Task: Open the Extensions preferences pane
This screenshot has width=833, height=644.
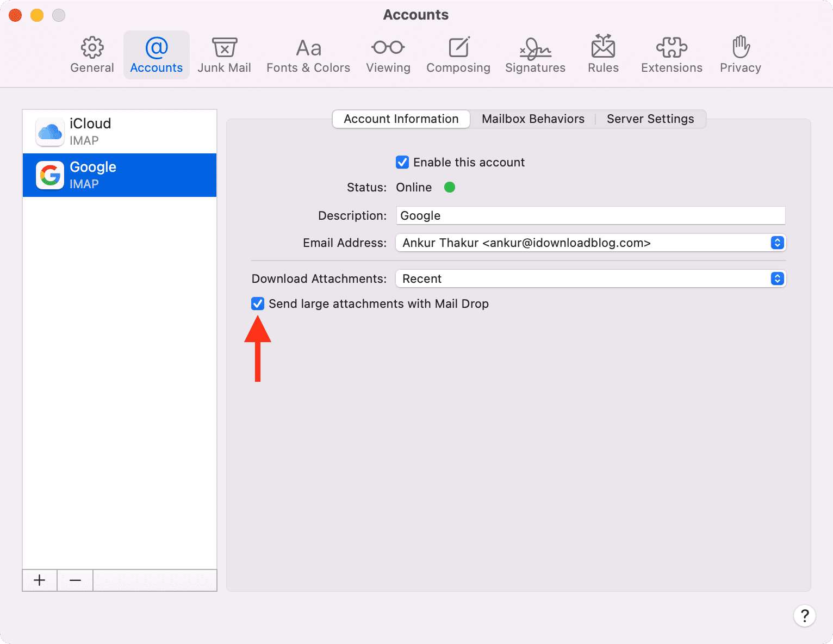Action: click(x=672, y=55)
